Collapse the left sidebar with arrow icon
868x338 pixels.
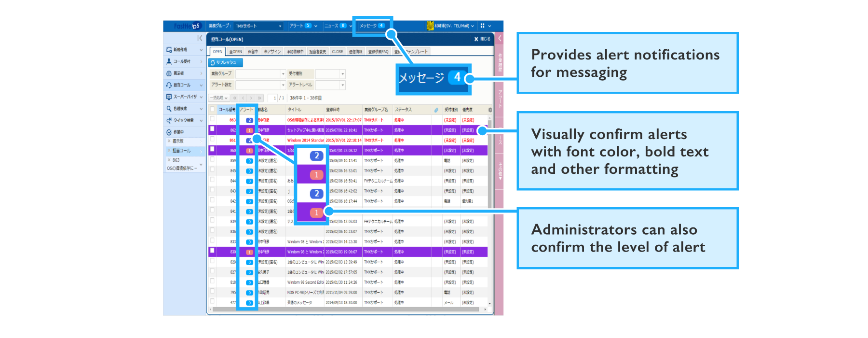pos(200,38)
